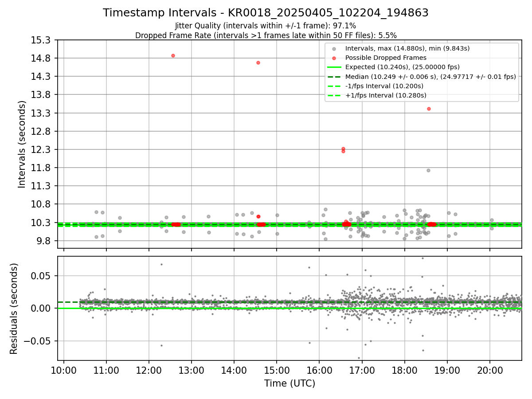Click the red dropped-frame point near 14.7s after 14:30
Viewport: 532px width, 399px height.
(x=258, y=63)
